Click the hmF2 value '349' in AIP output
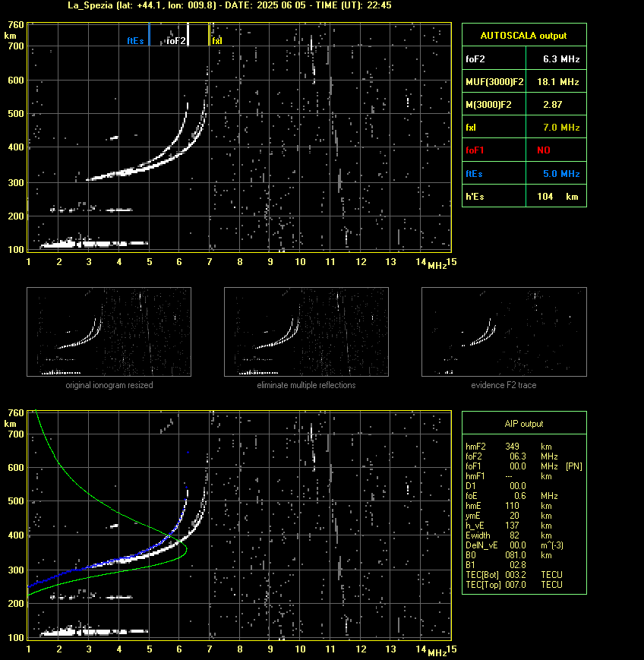644x660 pixels. (513, 447)
